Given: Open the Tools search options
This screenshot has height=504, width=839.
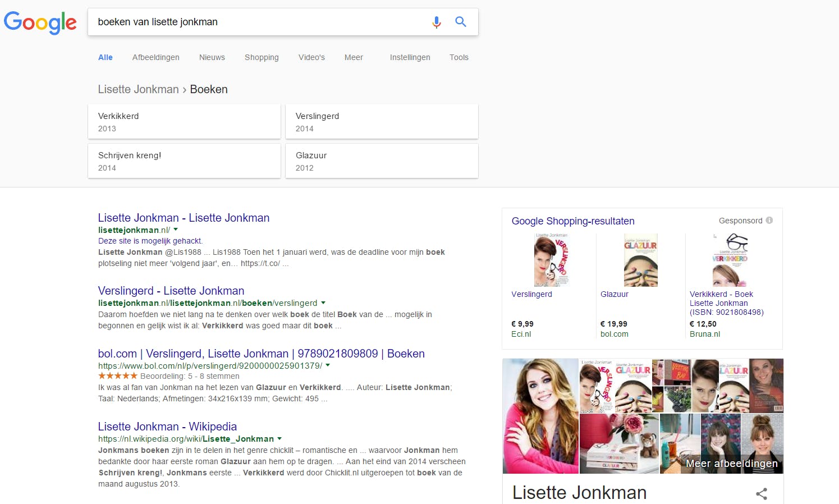Looking at the screenshot, I should 459,57.
